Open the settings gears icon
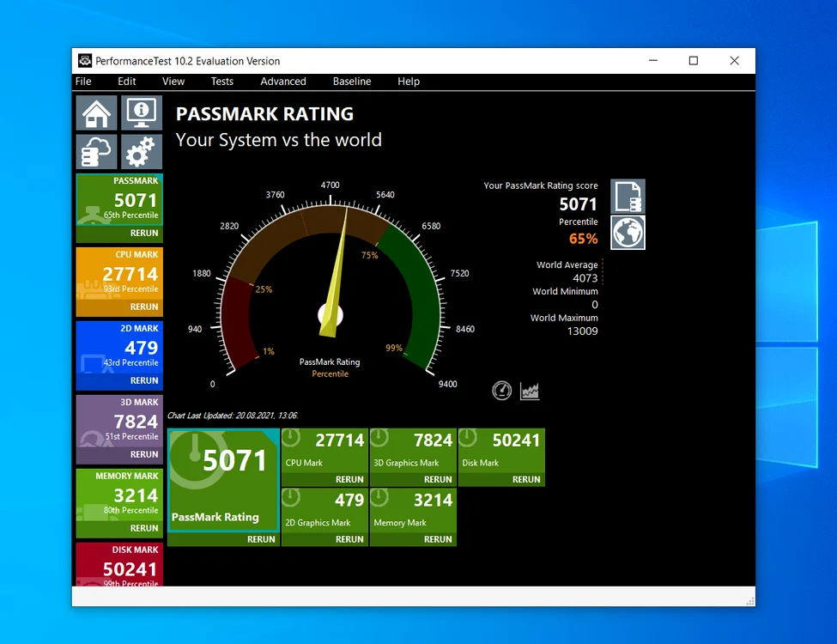This screenshot has height=644, width=837. pyautogui.click(x=142, y=152)
